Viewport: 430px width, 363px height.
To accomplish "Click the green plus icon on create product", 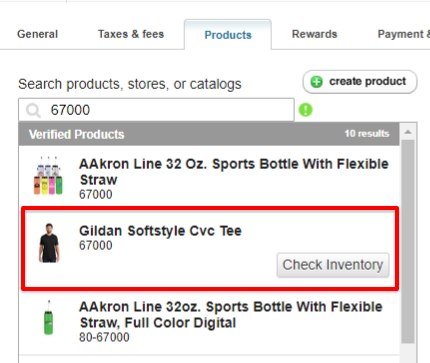I will point(316,82).
